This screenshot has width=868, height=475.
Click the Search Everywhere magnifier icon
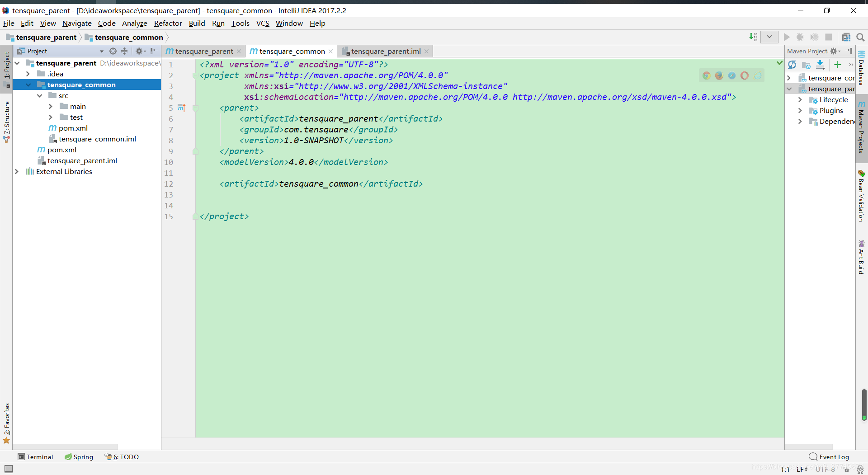pos(860,37)
